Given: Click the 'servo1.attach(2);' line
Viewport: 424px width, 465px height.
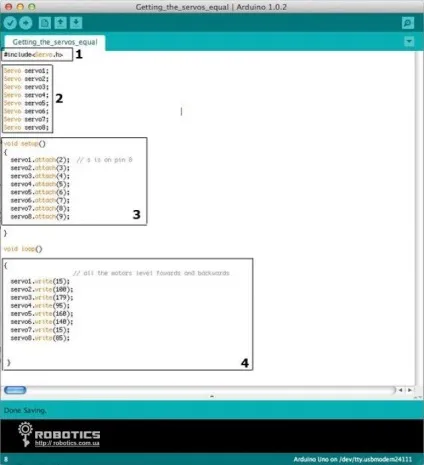Looking at the screenshot, I should (x=40, y=160).
